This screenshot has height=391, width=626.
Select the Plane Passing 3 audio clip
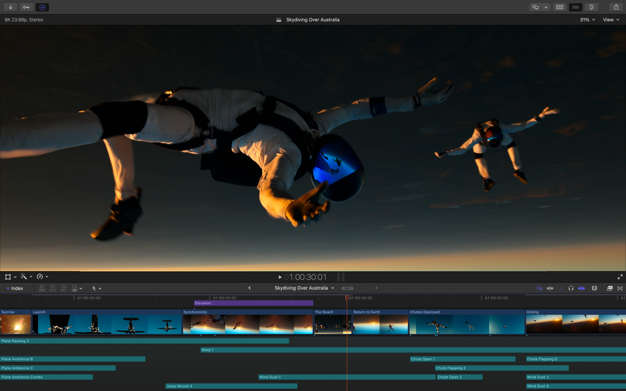[145, 341]
